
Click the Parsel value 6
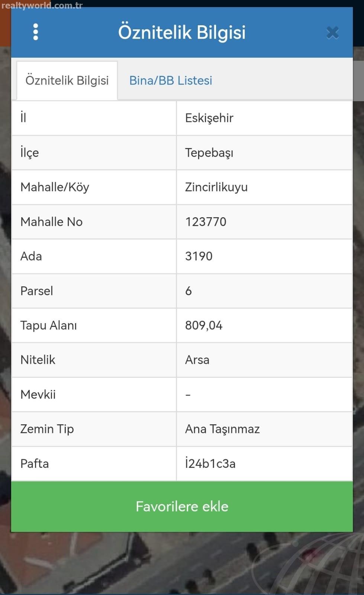[189, 291]
